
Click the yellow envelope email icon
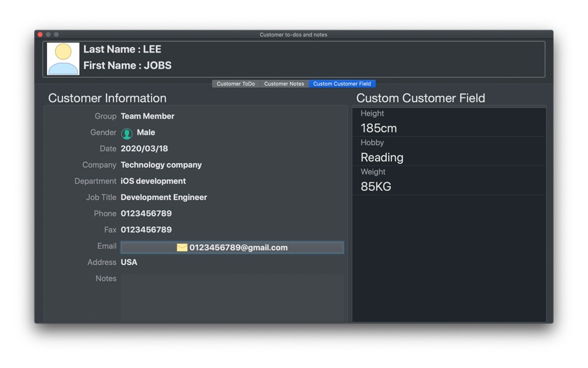pyautogui.click(x=182, y=247)
